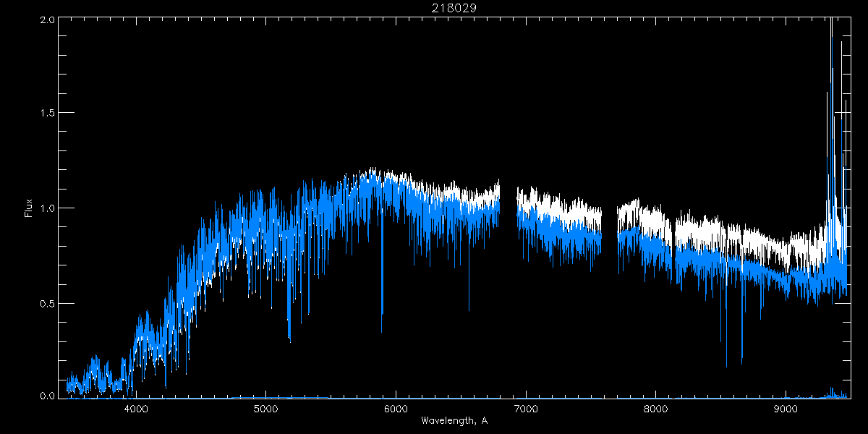
Task: Select the 5000 x-axis tick label
Action: (266, 407)
